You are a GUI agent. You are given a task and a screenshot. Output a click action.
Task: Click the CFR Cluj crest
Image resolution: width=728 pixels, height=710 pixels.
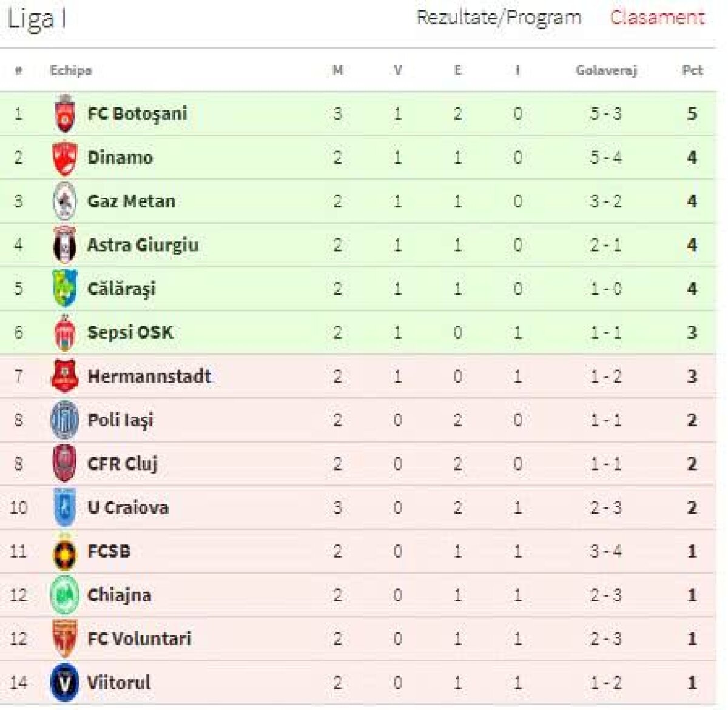pyautogui.click(x=64, y=463)
